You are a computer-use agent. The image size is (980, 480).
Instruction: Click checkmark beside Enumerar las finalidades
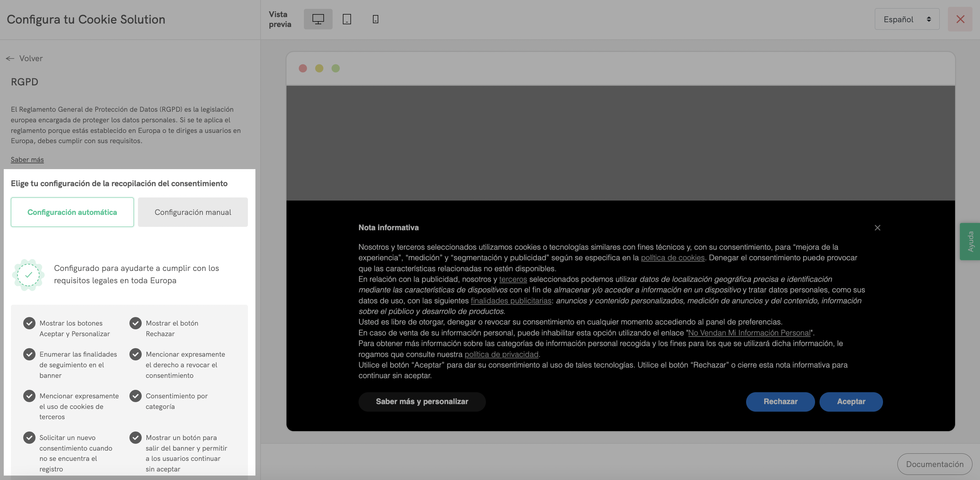pos(29,354)
